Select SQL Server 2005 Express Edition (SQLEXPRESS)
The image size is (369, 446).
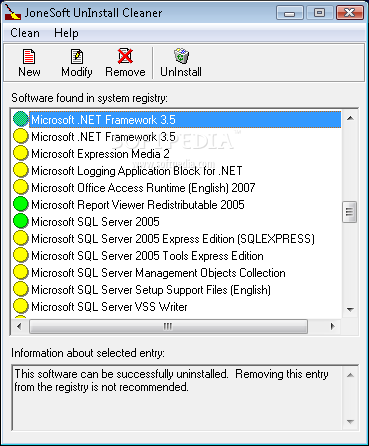pos(173,239)
